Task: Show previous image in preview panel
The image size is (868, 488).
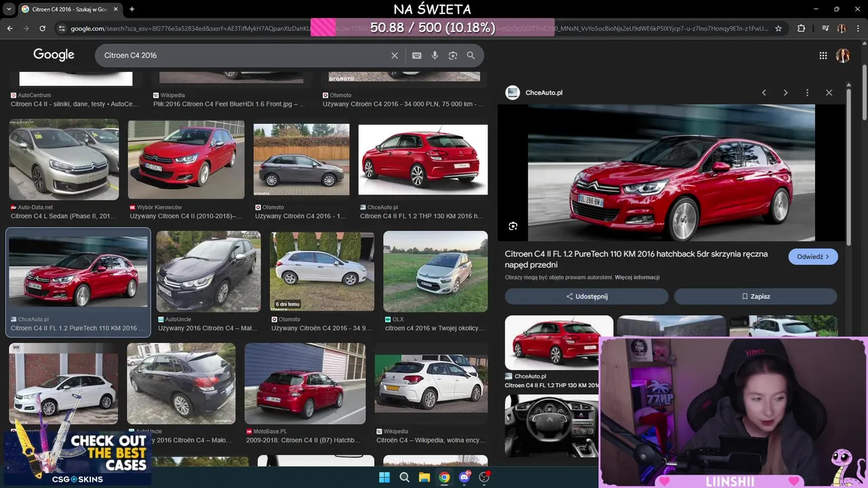Action: point(764,93)
